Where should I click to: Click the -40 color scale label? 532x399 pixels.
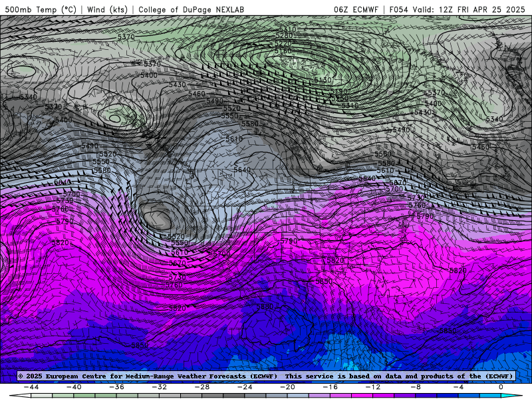[x=74, y=387]
